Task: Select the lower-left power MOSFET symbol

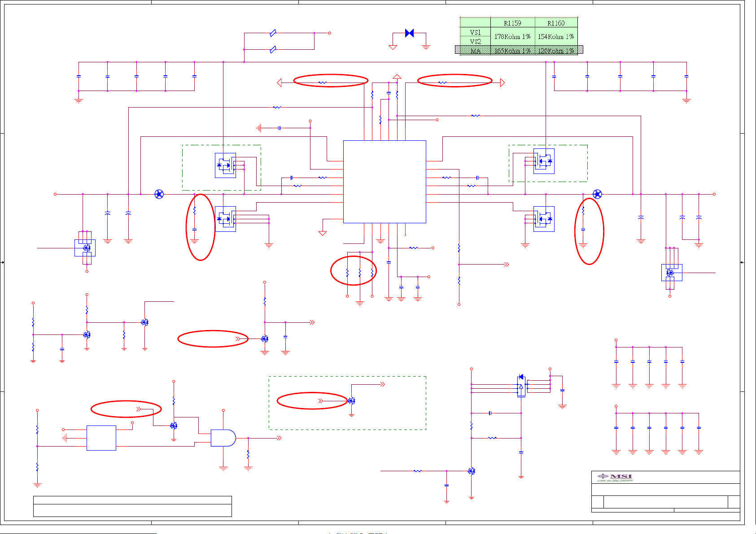Action: (x=226, y=219)
